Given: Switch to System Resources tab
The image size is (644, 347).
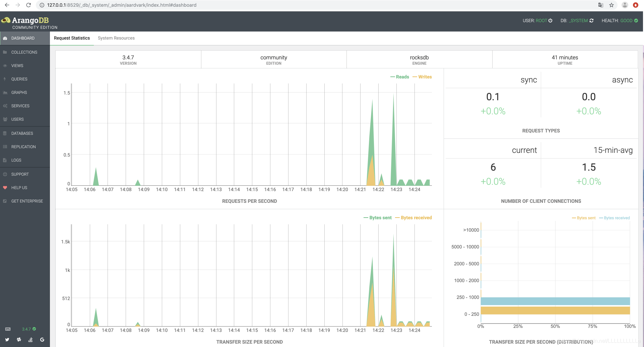Looking at the screenshot, I should (x=116, y=38).
